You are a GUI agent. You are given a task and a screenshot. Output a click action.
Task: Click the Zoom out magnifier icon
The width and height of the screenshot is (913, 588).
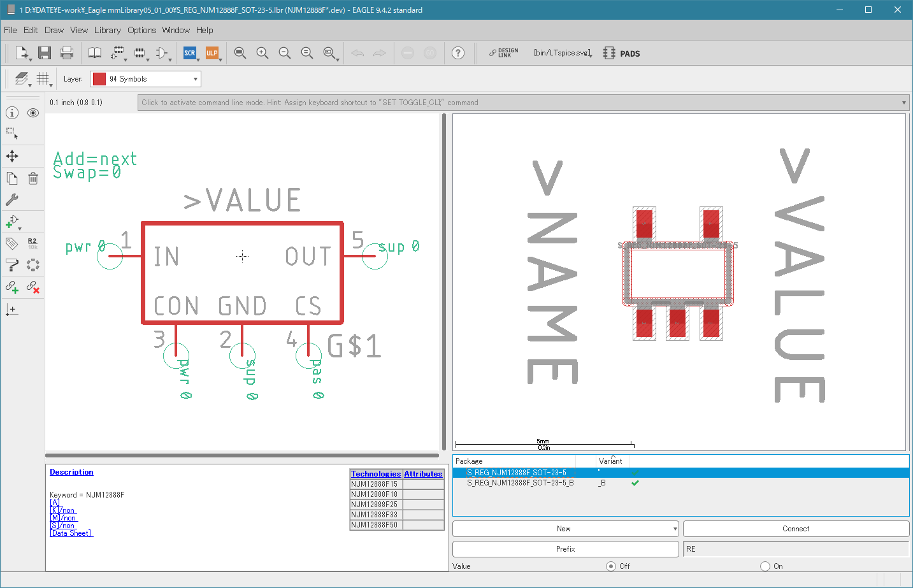tap(285, 53)
